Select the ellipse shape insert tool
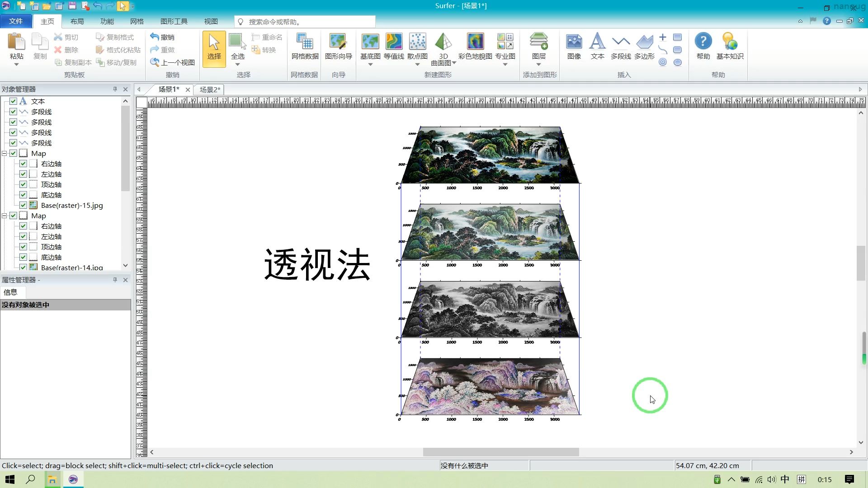 pyautogui.click(x=677, y=62)
